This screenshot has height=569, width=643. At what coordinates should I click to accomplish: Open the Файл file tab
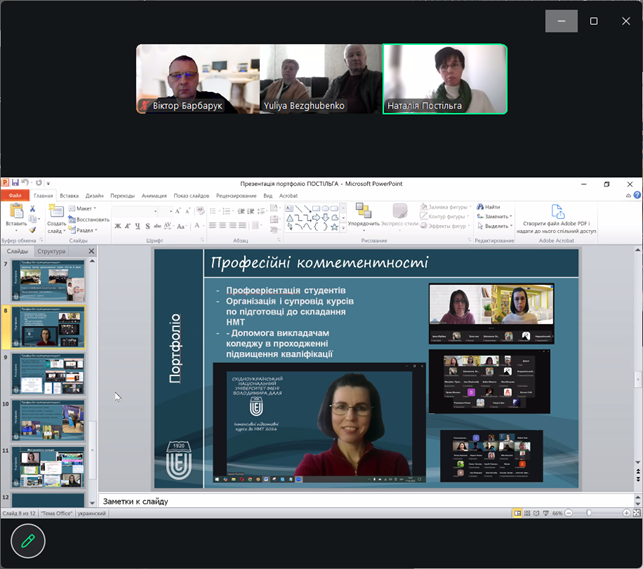pos(15,195)
